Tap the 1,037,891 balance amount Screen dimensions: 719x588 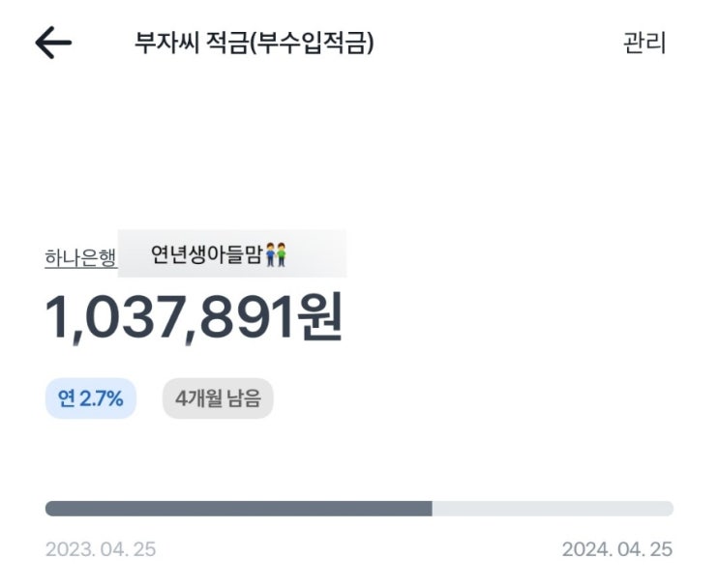[166, 318]
